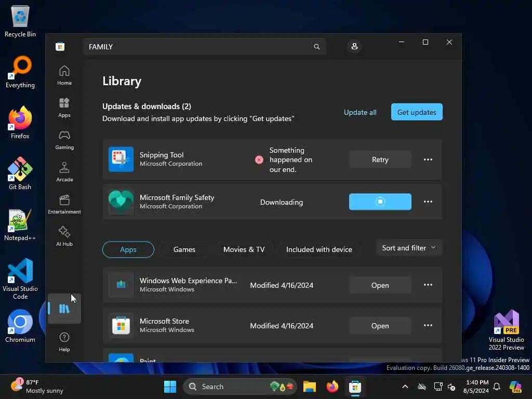
Task: Open File Explorer from taskbar
Action: click(x=310, y=387)
